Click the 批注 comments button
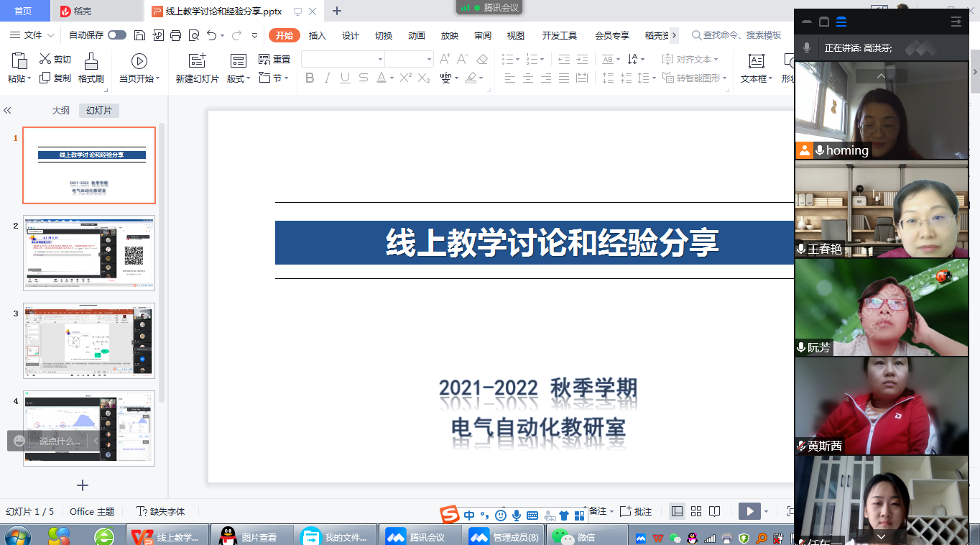980x545 pixels. (x=636, y=511)
